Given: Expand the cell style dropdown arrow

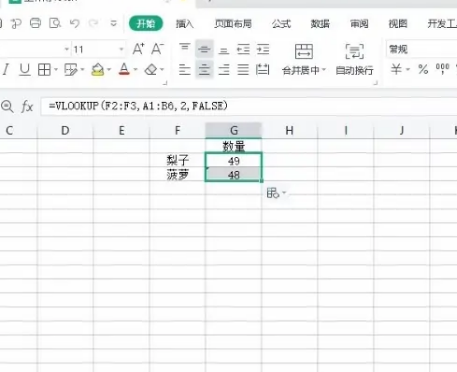Looking at the screenshot, I should [82, 70].
